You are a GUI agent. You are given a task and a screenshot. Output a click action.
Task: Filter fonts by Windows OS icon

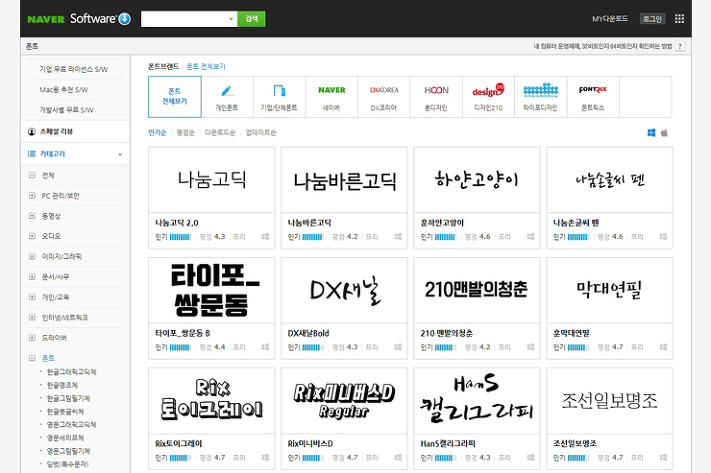click(x=651, y=132)
